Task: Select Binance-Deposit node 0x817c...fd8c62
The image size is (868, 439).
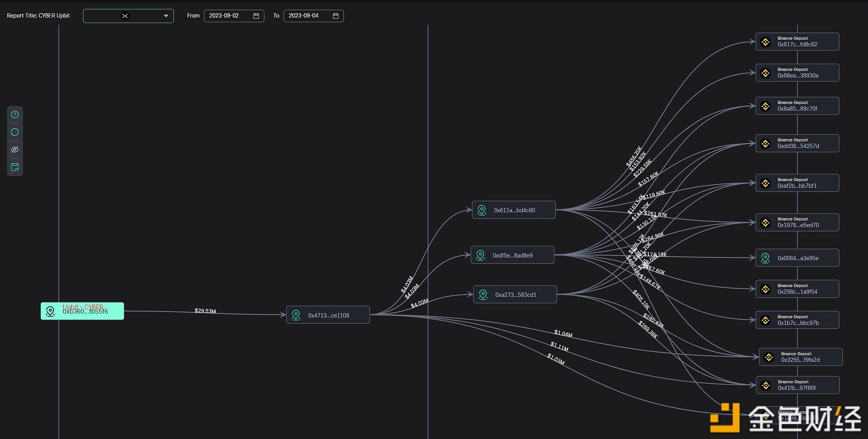Action: coord(797,42)
